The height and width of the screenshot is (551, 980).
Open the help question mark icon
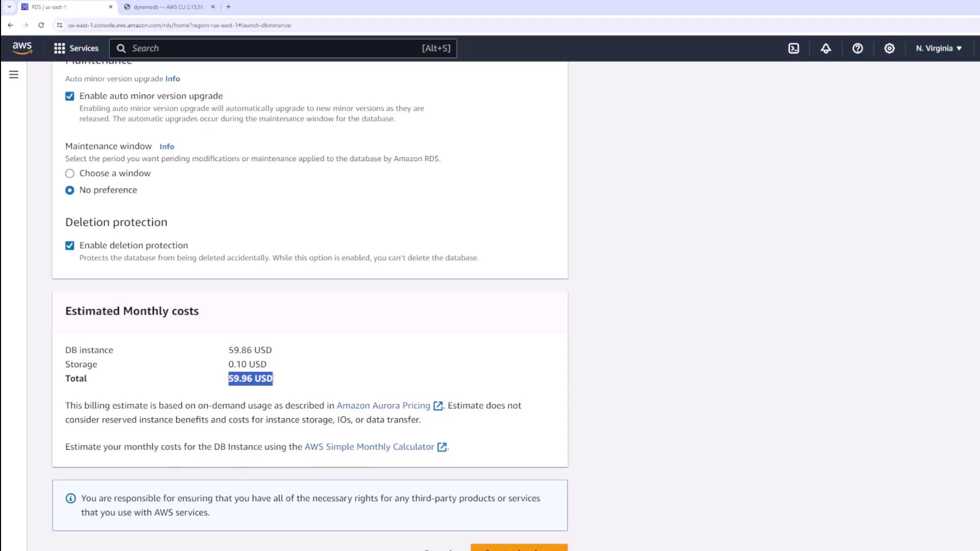coord(857,48)
